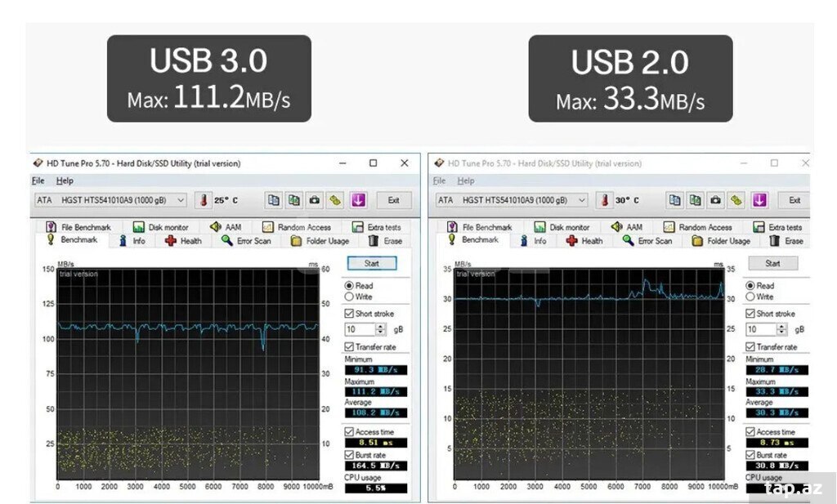Viewport: 837px width, 504px height.
Task: Switch to Error Scan tab in left window
Action: point(246,241)
